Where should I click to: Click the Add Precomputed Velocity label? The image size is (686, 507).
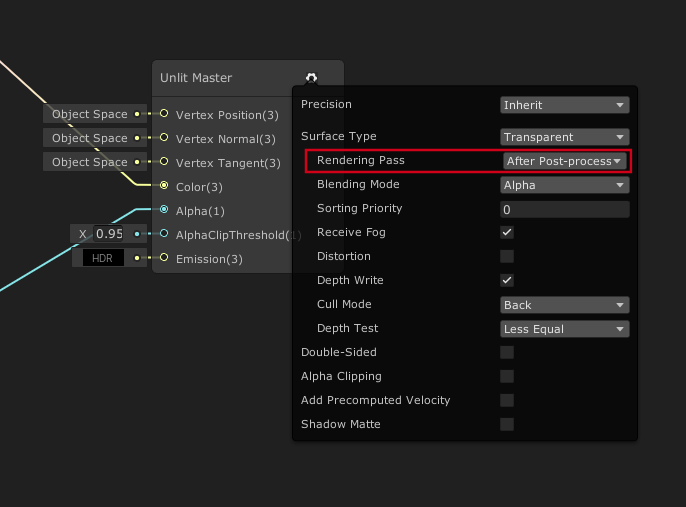(375, 400)
